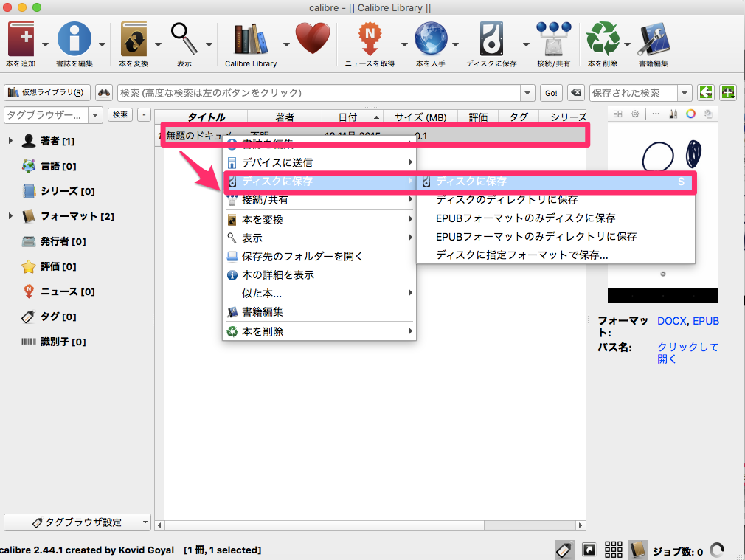
Task: Click the tag browser minus collapse button
Action: 144,114
